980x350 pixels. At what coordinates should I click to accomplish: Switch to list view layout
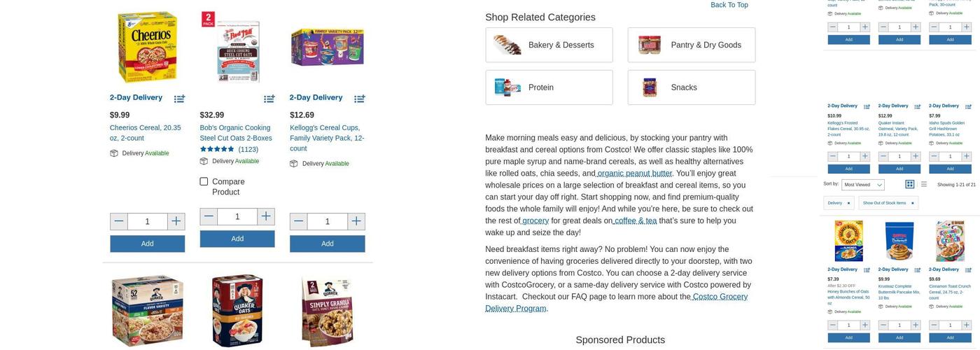(924, 184)
